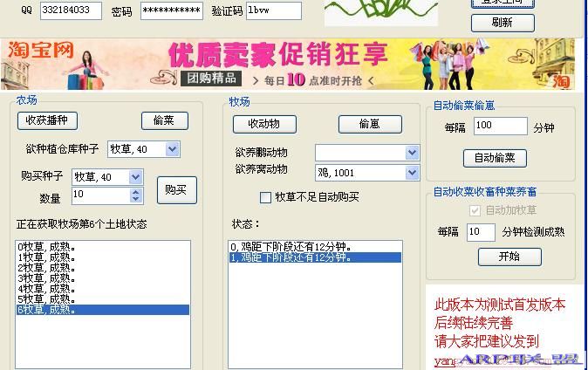Image resolution: width=588 pixels, height=370 pixels.
Task: Select ranch row 0, 鸡距下阶段还有12分钟
Action: (x=315, y=247)
